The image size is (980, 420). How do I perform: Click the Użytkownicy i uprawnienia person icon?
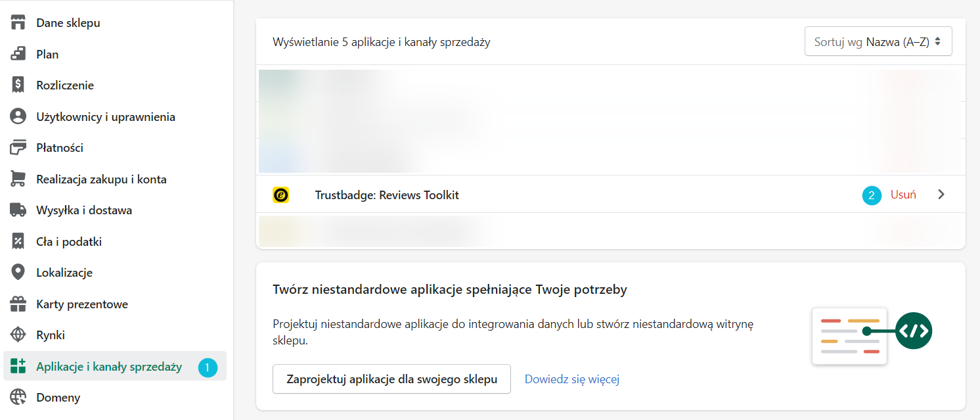18,117
